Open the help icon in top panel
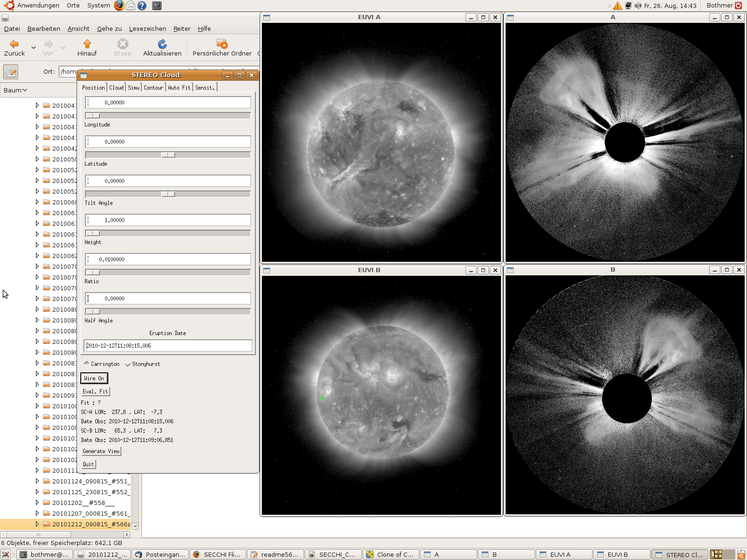 [142, 6]
